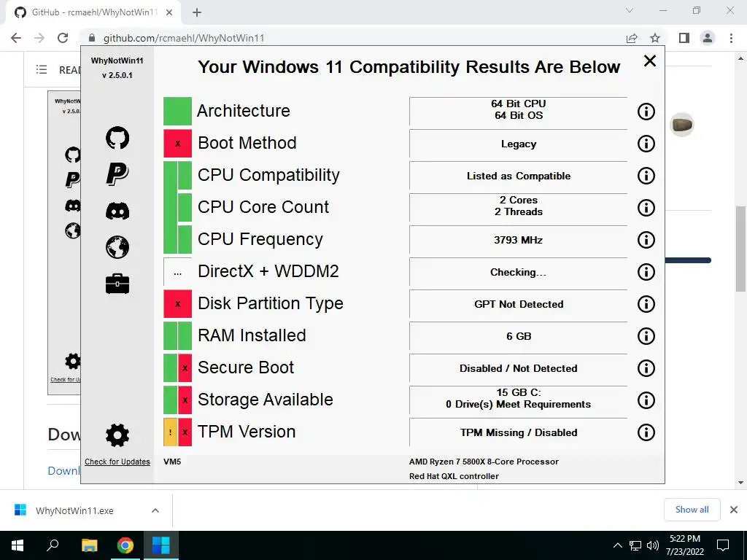Click the globe website icon in sidebar

click(x=117, y=247)
